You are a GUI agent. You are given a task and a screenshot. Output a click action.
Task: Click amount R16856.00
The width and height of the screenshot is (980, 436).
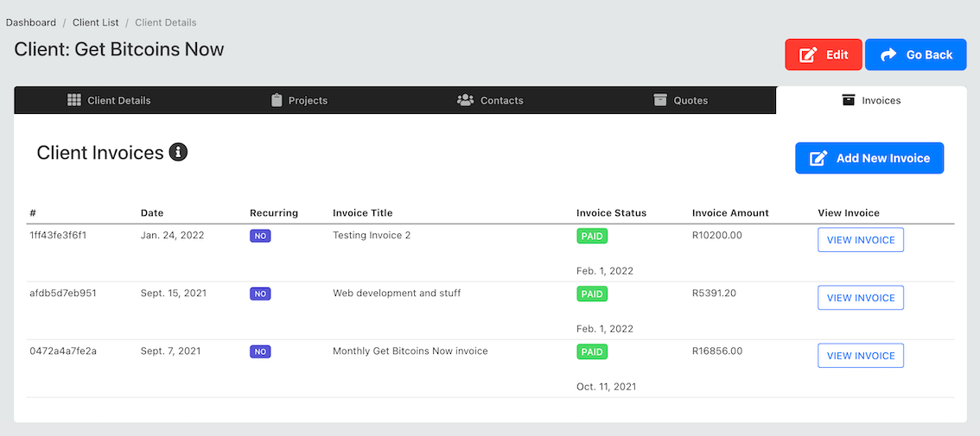pos(717,351)
